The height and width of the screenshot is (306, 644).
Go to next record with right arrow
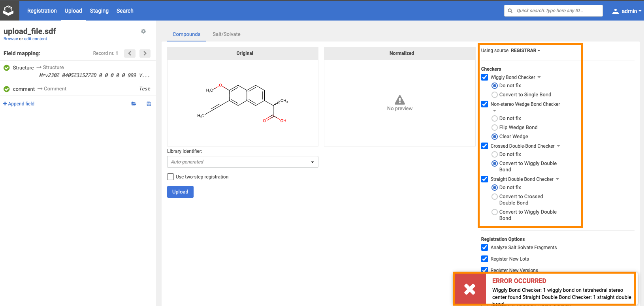click(x=145, y=53)
